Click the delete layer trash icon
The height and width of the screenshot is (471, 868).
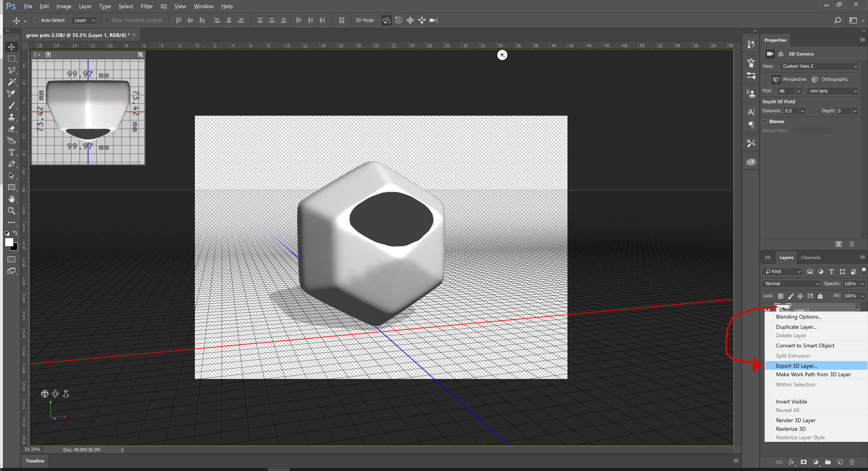click(x=852, y=462)
